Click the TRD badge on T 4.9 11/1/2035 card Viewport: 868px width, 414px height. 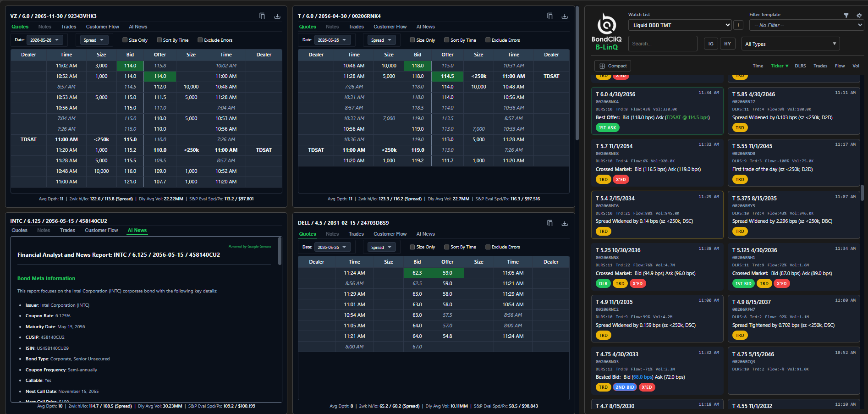603,335
